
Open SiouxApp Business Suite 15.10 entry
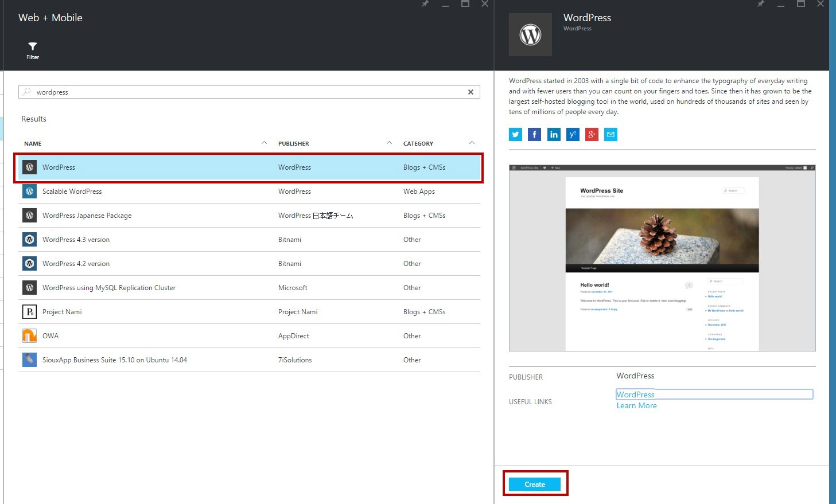[x=115, y=360]
